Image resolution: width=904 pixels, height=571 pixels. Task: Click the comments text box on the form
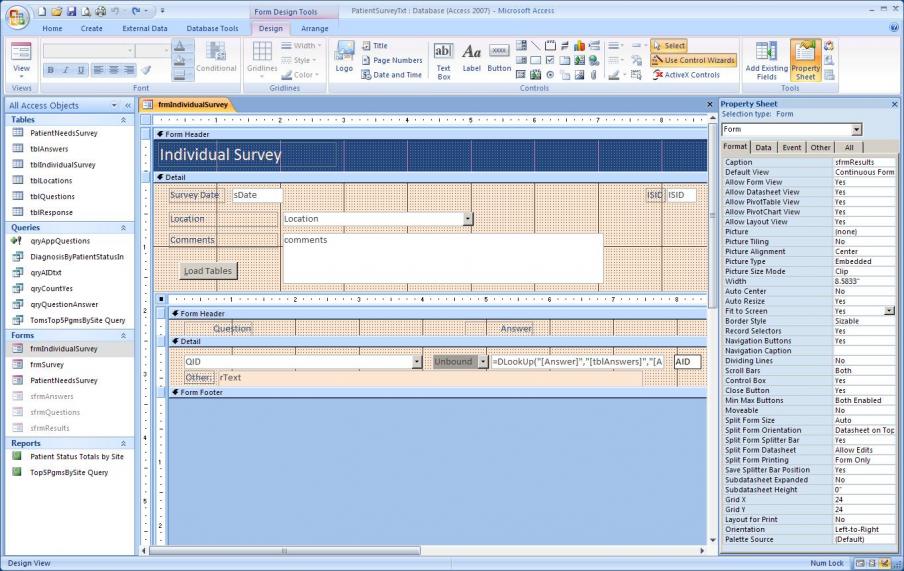442,258
